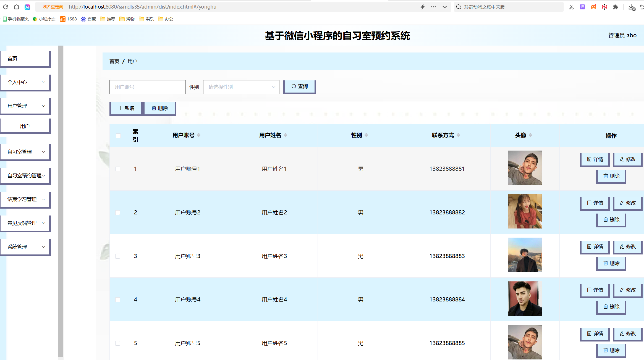Click the download manager icon in toolbar
Viewport: 644px width, 360px height.
[632, 7]
